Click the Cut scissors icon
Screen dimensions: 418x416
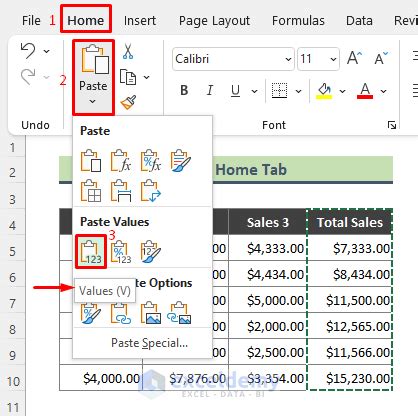(128, 51)
